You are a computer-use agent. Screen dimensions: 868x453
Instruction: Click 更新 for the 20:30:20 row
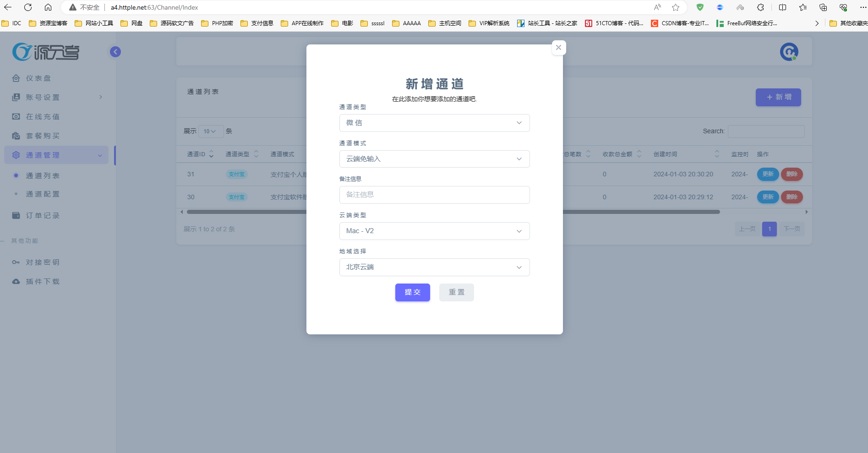pyautogui.click(x=768, y=174)
